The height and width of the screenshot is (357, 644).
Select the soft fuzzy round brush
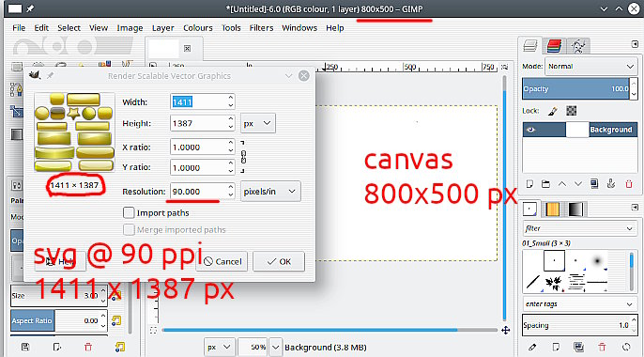[597, 260]
